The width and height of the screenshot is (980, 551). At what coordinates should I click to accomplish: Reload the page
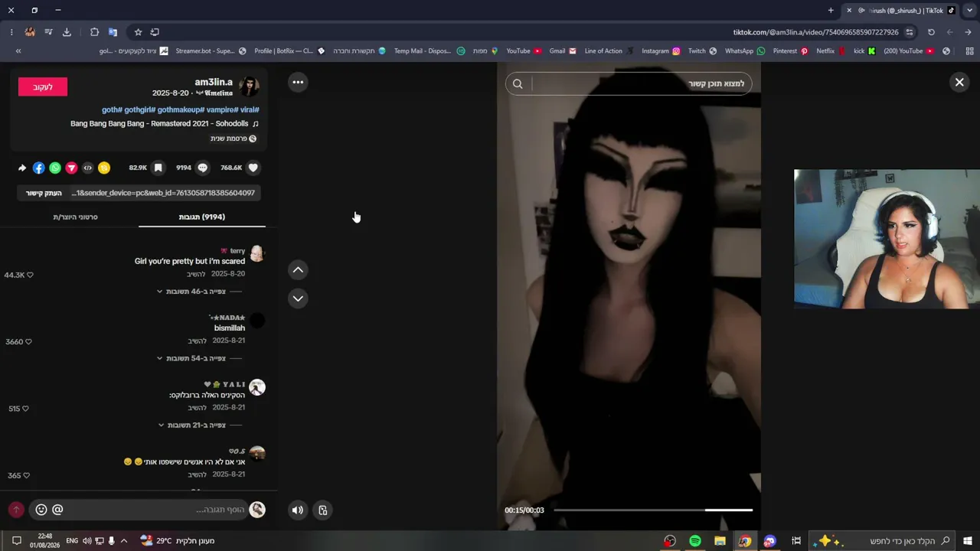931,32
